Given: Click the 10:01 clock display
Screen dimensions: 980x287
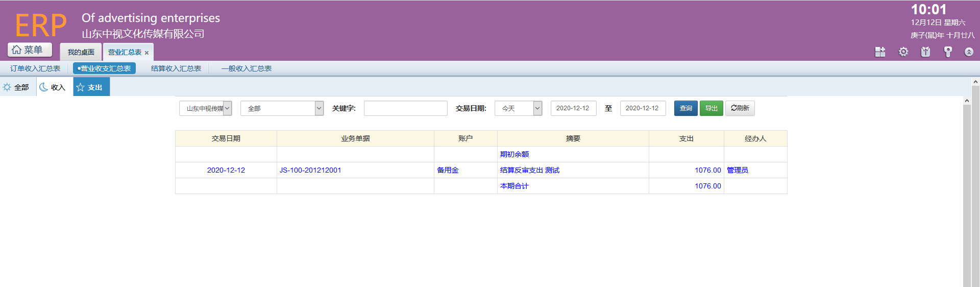Looking at the screenshot, I should tap(928, 10).
